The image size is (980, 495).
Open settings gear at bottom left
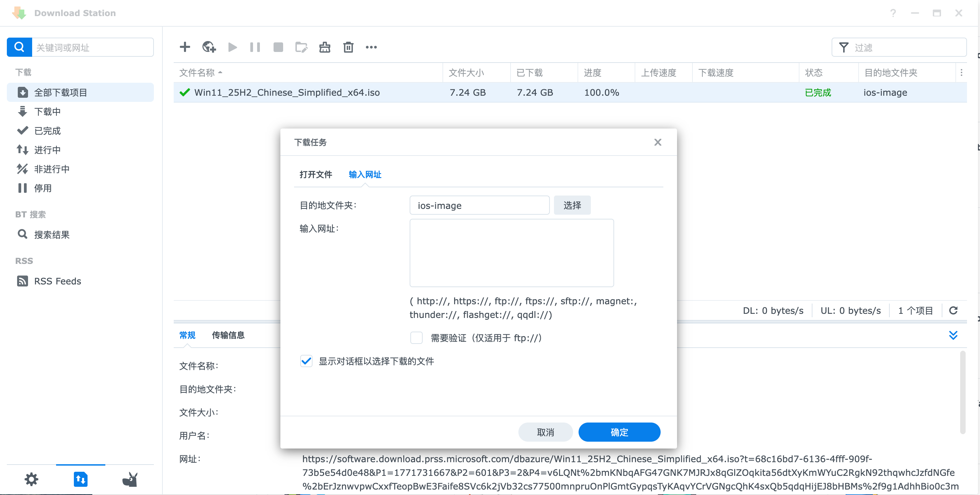coord(31,479)
